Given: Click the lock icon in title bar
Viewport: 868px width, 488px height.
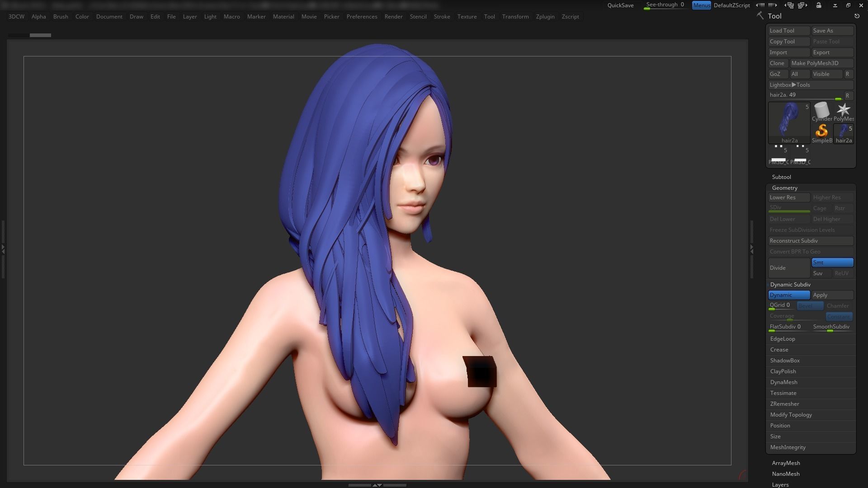Looking at the screenshot, I should click(x=819, y=5).
